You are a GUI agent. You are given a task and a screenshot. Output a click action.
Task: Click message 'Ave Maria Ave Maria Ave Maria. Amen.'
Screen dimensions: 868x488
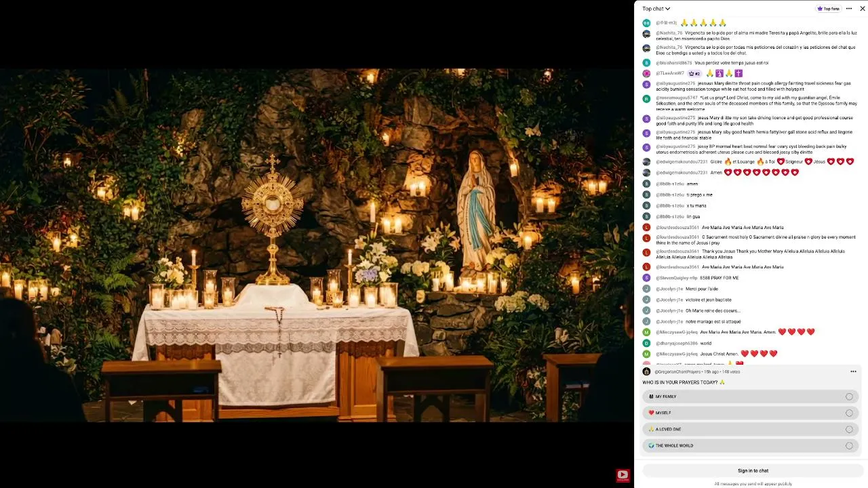(738, 332)
